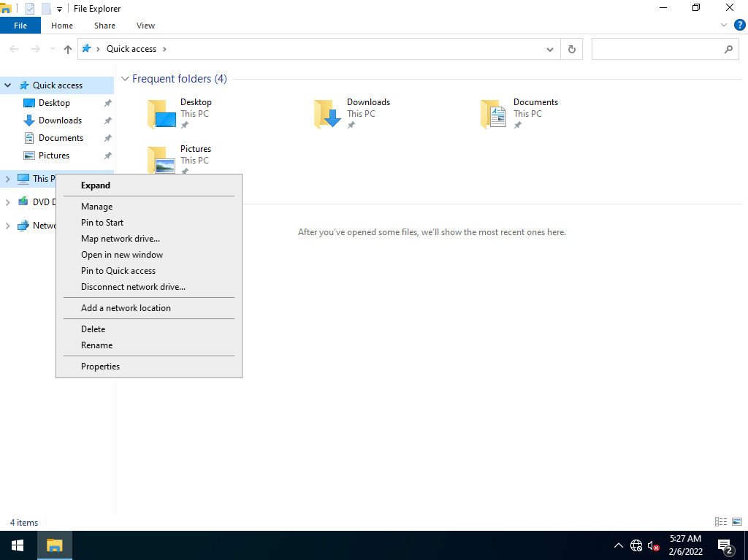Screen dimensions: 748x560
Task: Select the Downloads frequent folder
Action: tap(352, 113)
